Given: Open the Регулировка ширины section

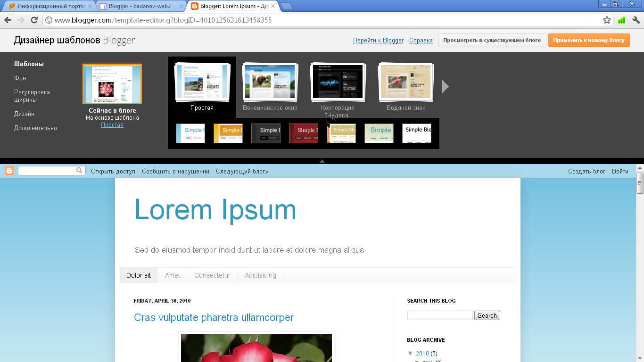Looking at the screenshot, I should pyautogui.click(x=32, y=96).
